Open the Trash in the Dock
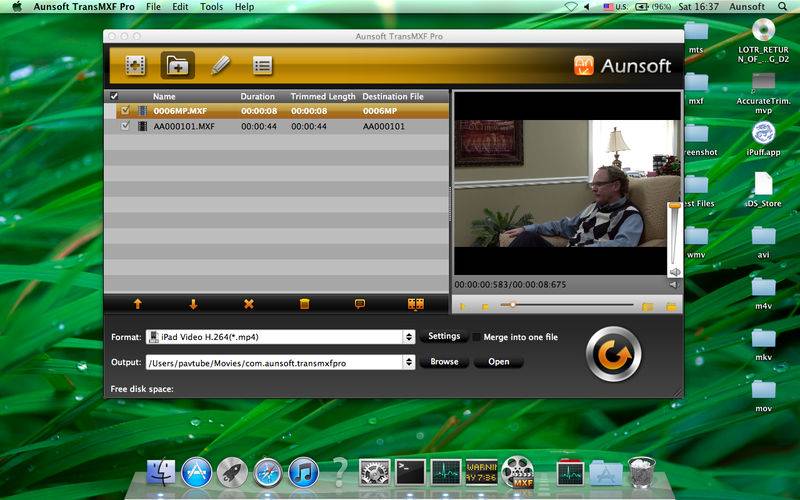800x500 pixels. pos(641,472)
